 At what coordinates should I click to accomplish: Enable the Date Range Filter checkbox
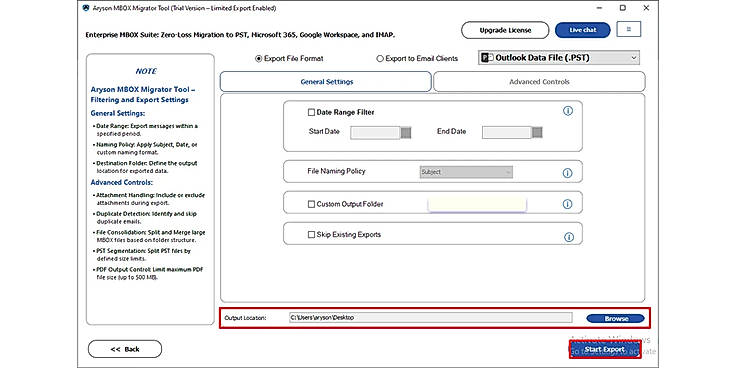click(311, 113)
